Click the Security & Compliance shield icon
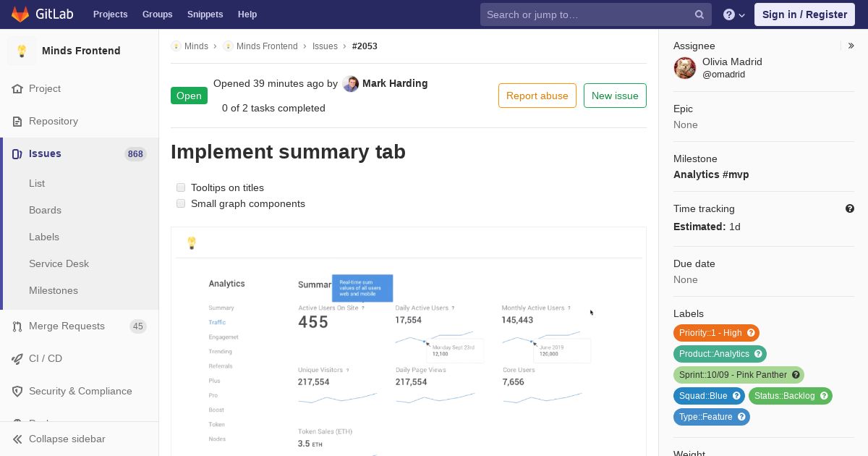The width and height of the screenshot is (868, 456). click(17, 391)
